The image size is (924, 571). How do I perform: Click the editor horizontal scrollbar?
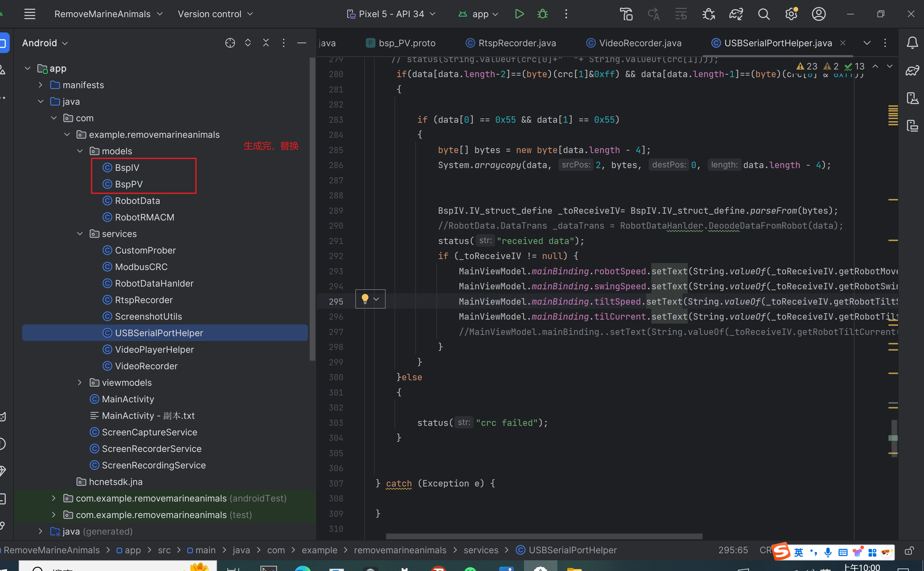pos(544,536)
